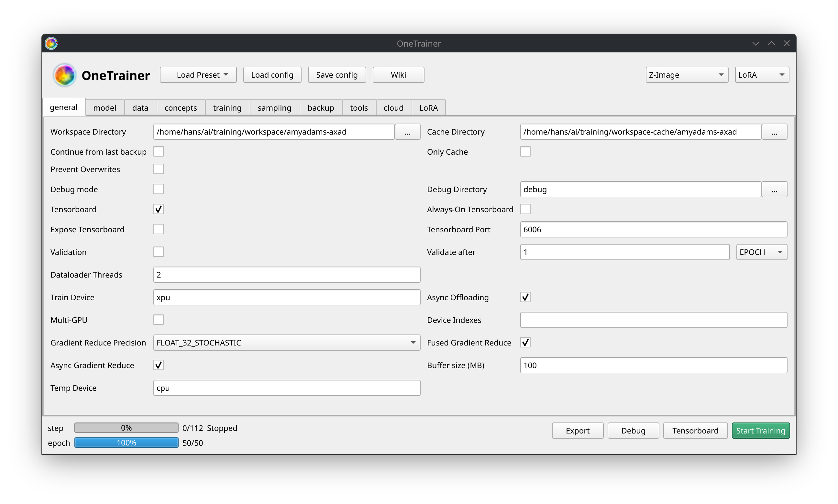Enable Always-On Tensorboard checkbox

(x=525, y=209)
